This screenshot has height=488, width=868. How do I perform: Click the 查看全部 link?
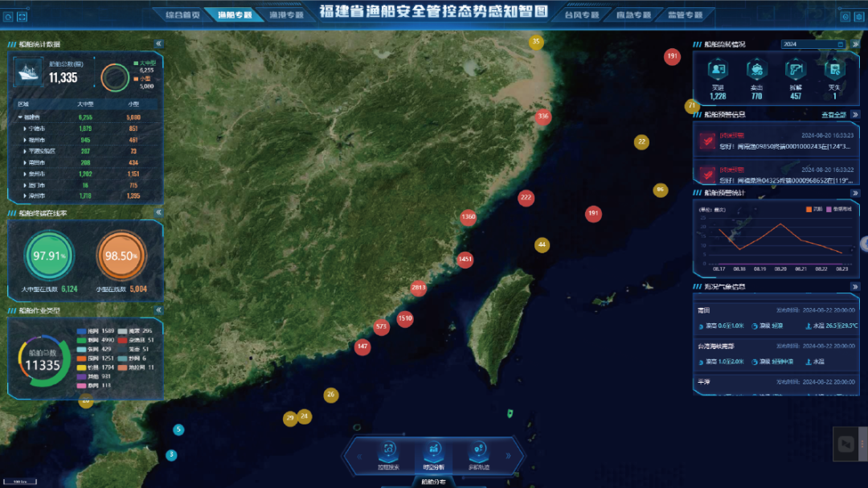(833, 114)
